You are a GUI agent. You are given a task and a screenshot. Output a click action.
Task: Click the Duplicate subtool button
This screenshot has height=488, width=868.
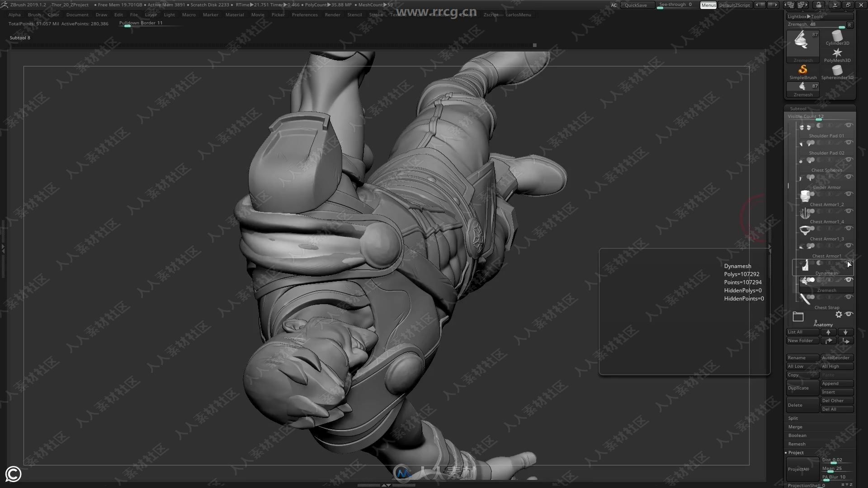pyautogui.click(x=802, y=388)
